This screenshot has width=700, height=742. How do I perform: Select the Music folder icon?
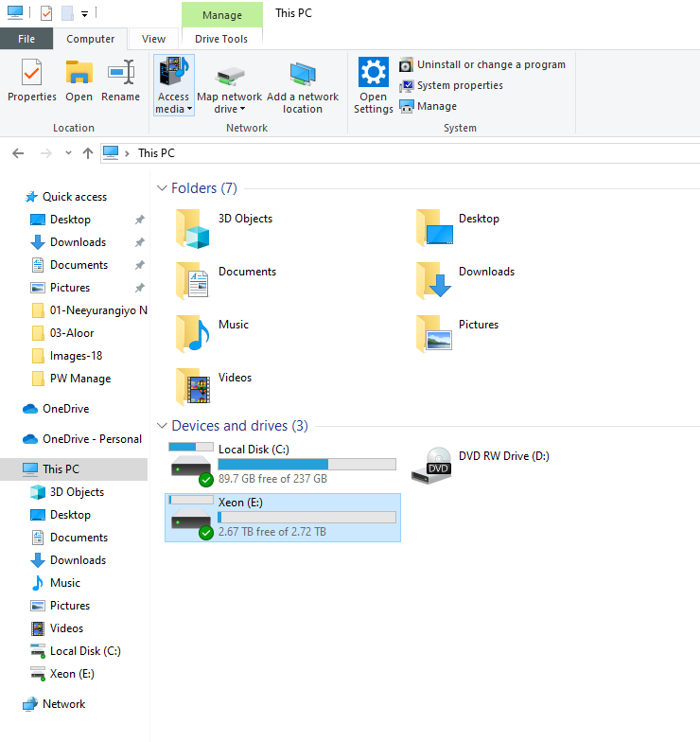[193, 335]
